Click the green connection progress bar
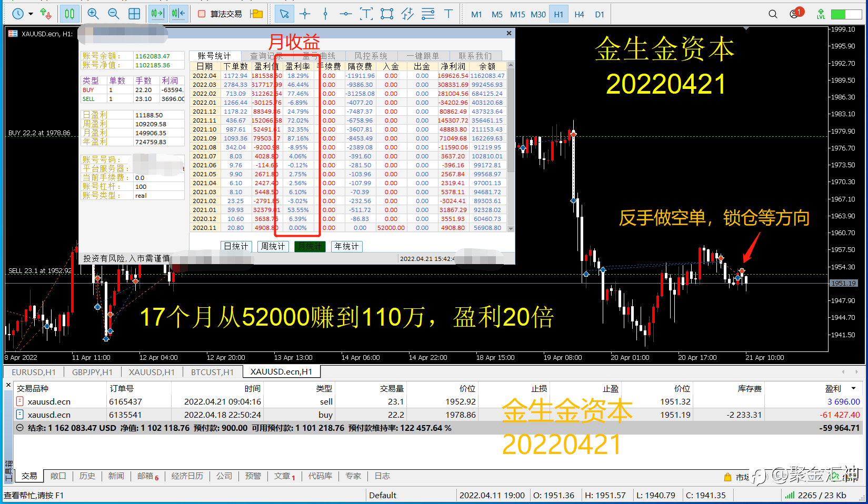The width and height of the screenshot is (868, 504). coord(845,15)
